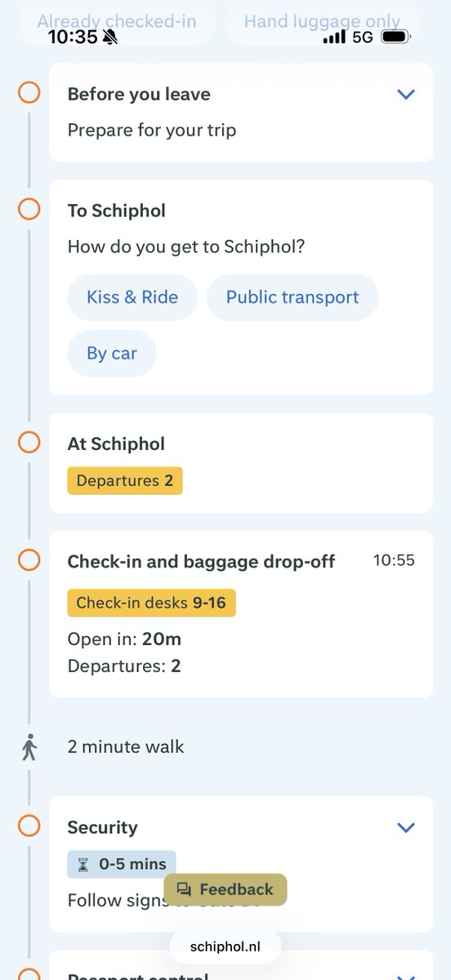Expand the Security section chevron
Viewport: 451px width, 980px height.
(406, 827)
